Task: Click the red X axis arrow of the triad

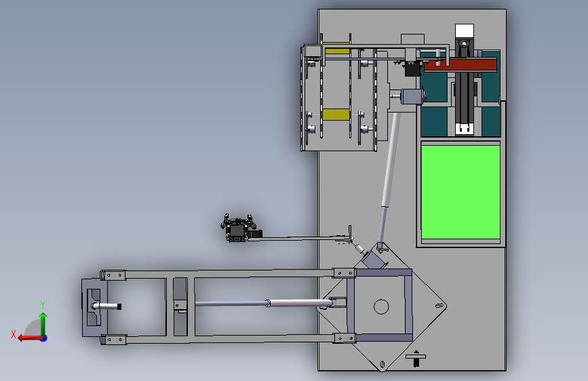Action: (x=30, y=338)
